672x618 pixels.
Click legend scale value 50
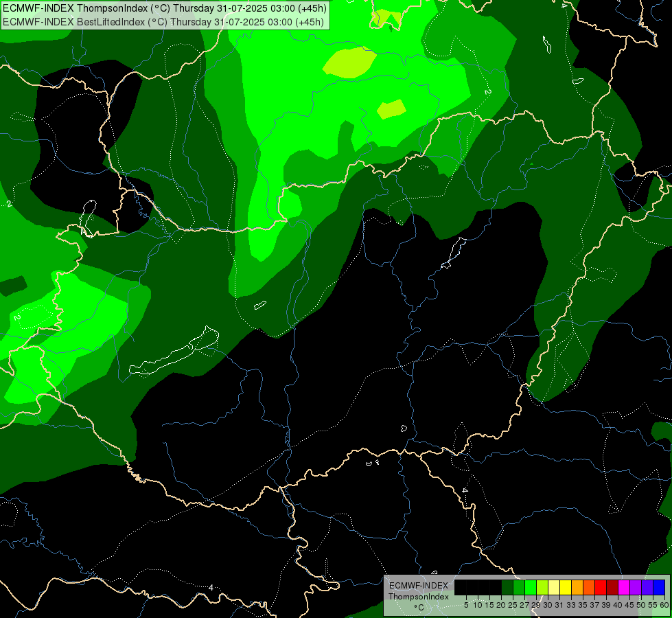pyautogui.click(x=640, y=605)
